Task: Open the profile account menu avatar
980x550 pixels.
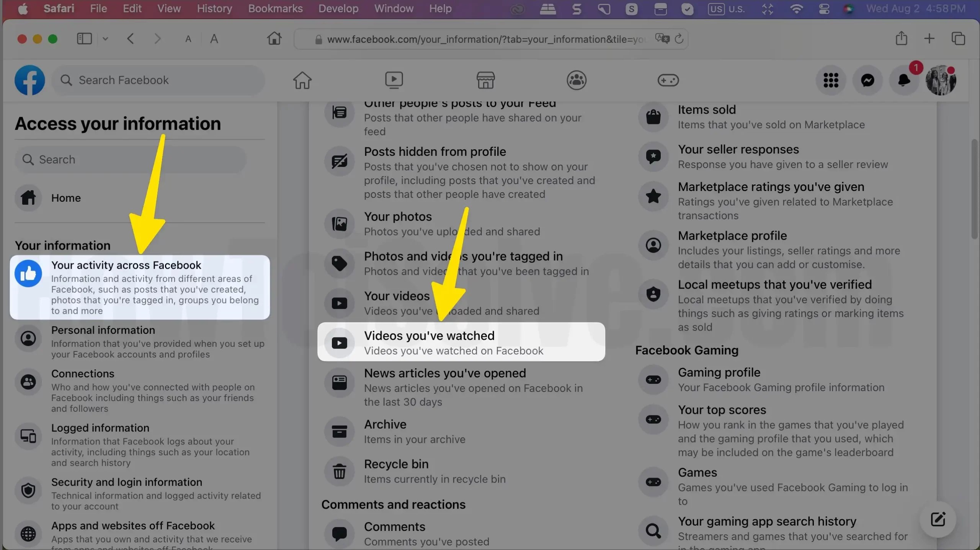Action: (940, 80)
